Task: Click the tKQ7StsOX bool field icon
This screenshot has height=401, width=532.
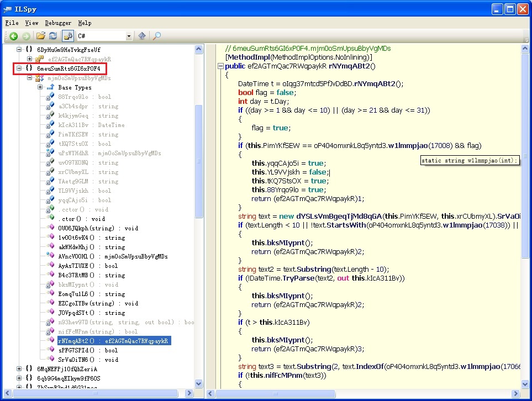Action: [x=50, y=144]
